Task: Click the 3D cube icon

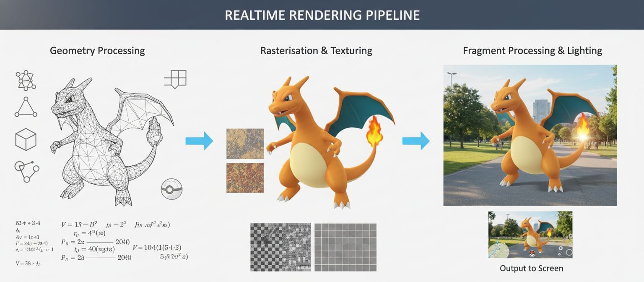Action: coord(26,140)
